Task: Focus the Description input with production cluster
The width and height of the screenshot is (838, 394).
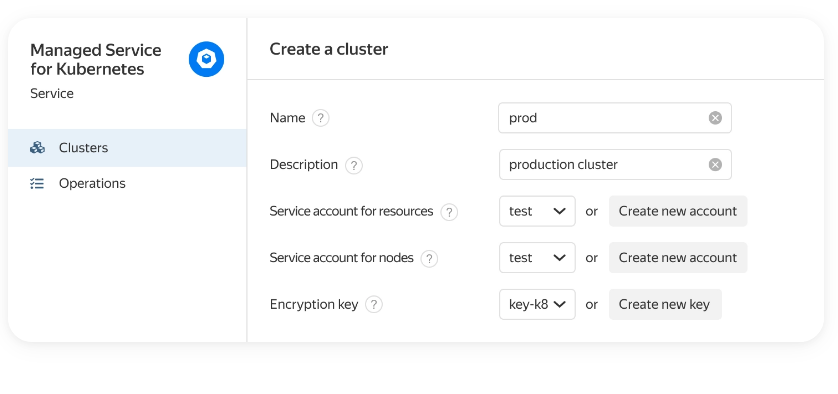Action: coord(615,165)
